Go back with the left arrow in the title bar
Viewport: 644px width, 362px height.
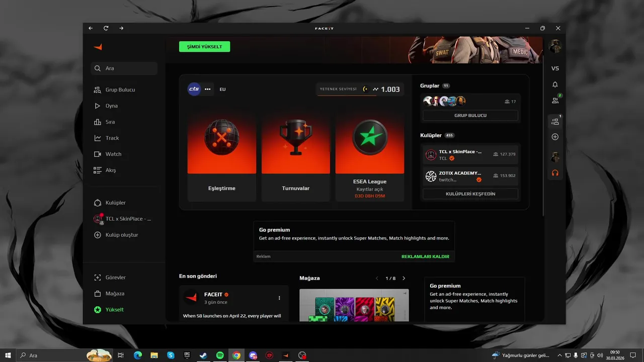(91, 28)
